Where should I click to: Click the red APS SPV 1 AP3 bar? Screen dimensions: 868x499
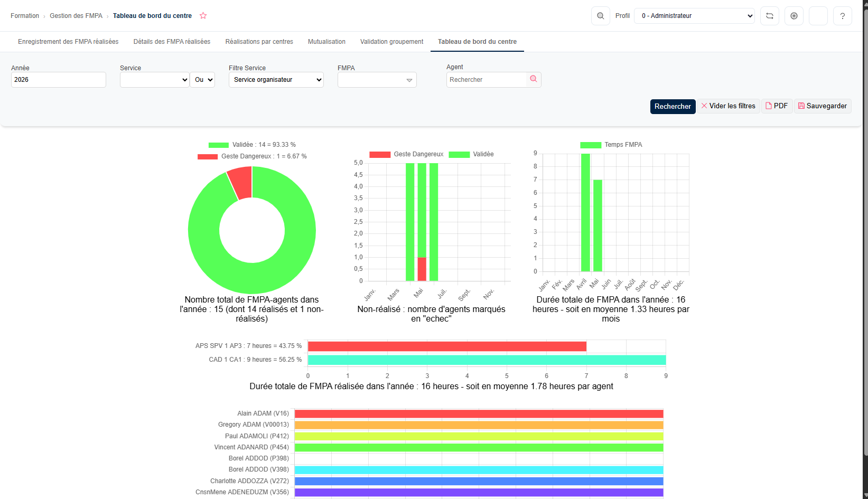447,346
